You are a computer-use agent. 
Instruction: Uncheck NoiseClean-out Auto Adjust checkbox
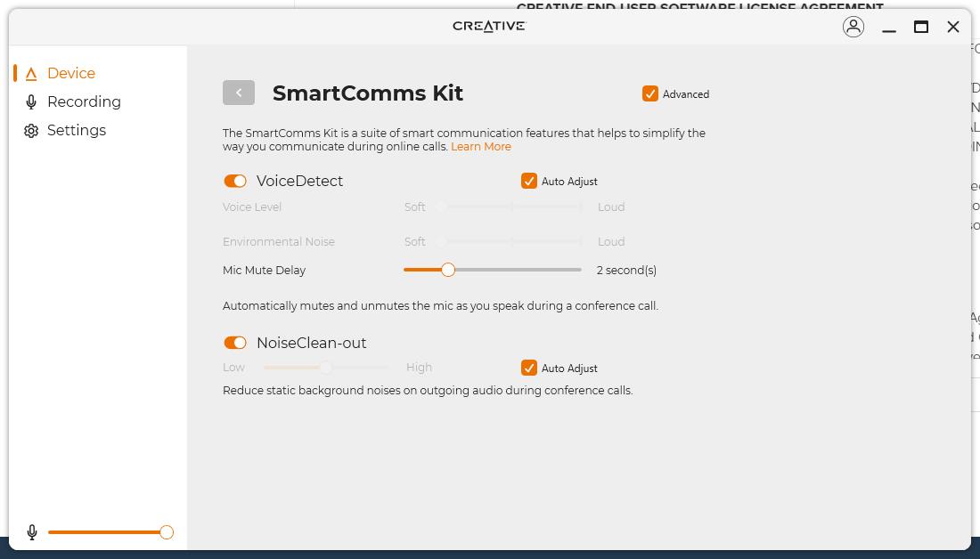[529, 368]
